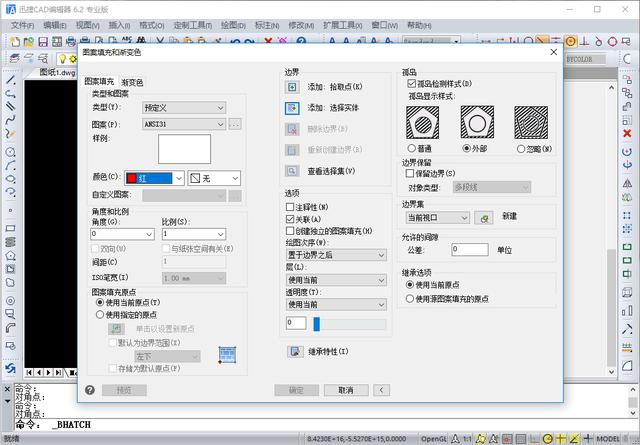Click the Add Select Entities boundary icon
The width and height of the screenshot is (640, 445).
292,108
